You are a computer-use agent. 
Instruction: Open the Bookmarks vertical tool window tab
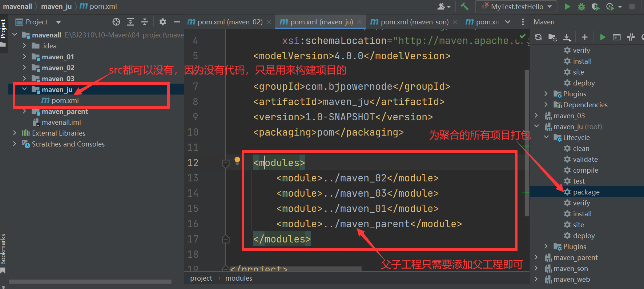(3, 253)
